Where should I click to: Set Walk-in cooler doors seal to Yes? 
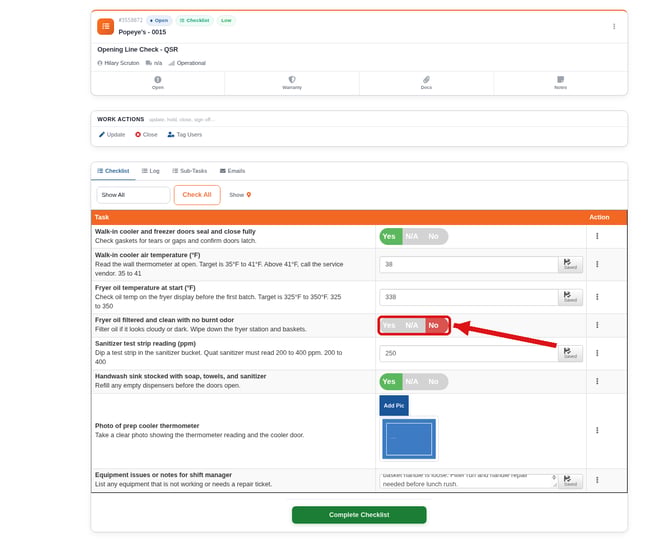tap(389, 236)
